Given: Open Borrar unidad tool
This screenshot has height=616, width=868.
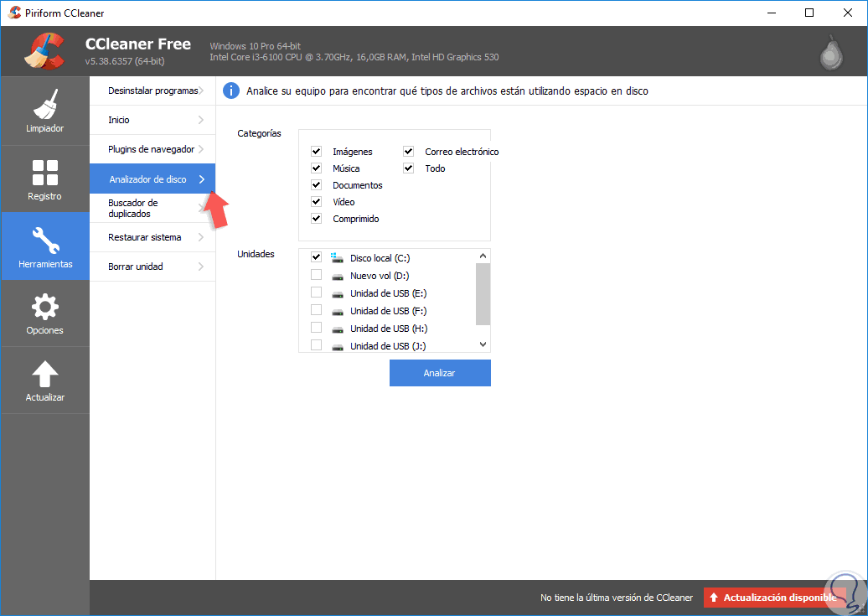Looking at the screenshot, I should pyautogui.click(x=152, y=267).
